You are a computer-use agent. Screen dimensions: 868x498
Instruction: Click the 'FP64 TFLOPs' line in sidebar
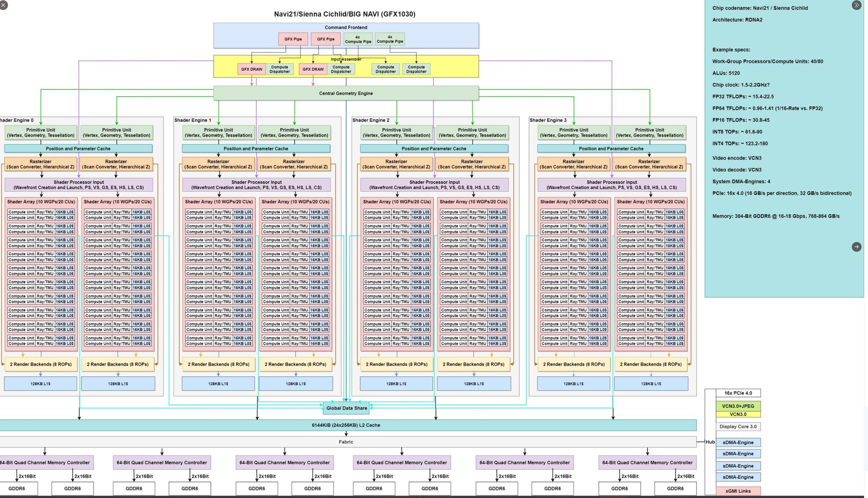[x=768, y=108]
